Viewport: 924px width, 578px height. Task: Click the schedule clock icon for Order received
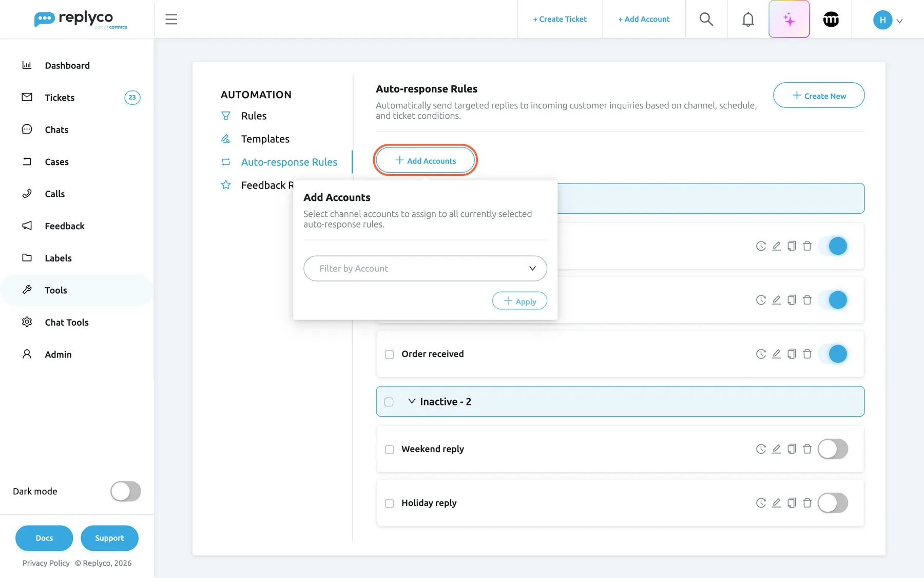(761, 354)
